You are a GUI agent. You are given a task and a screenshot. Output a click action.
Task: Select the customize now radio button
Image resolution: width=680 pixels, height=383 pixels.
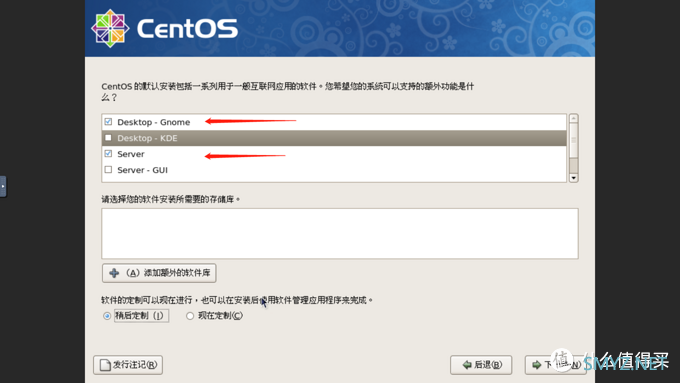click(190, 316)
